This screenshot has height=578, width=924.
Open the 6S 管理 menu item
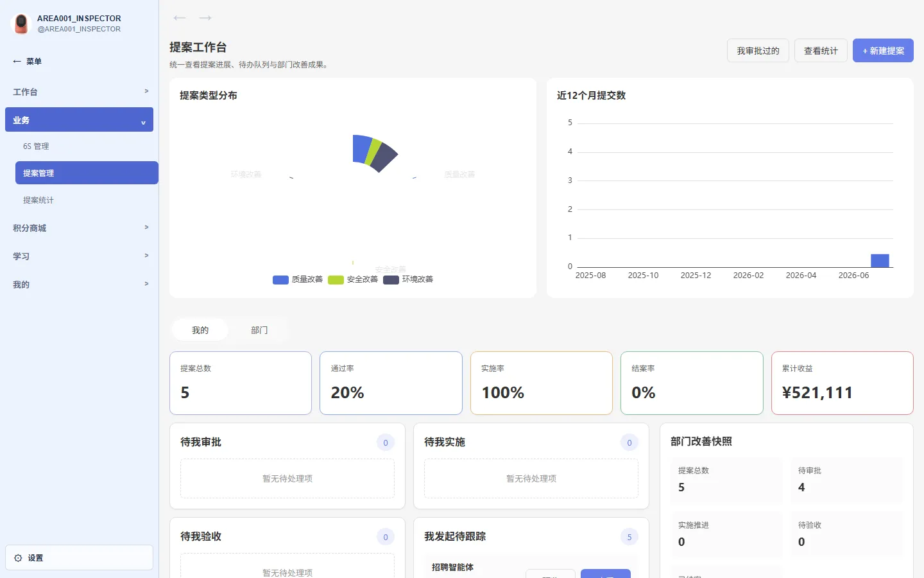pos(87,146)
